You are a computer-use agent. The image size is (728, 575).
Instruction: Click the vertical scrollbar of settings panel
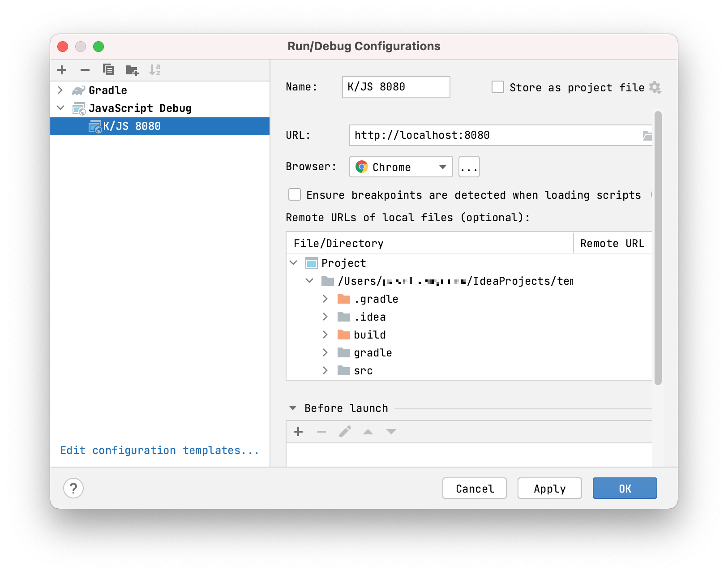coord(658,248)
